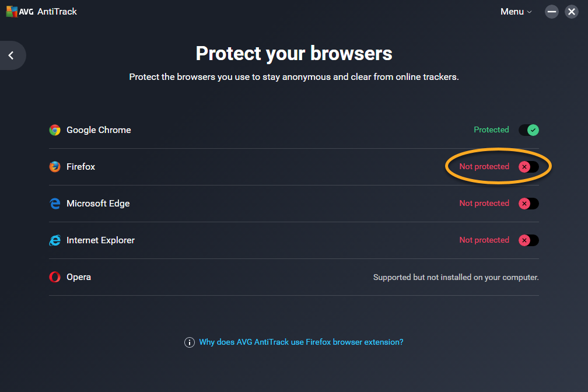Viewport: 588px width, 392px height.
Task: Select the Microsoft Edge row label
Action: pos(98,204)
